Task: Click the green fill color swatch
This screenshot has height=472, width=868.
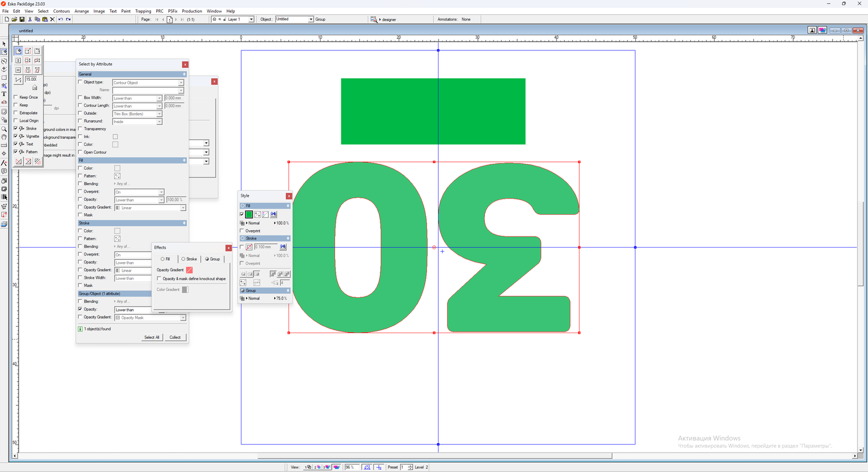Action: pos(249,215)
